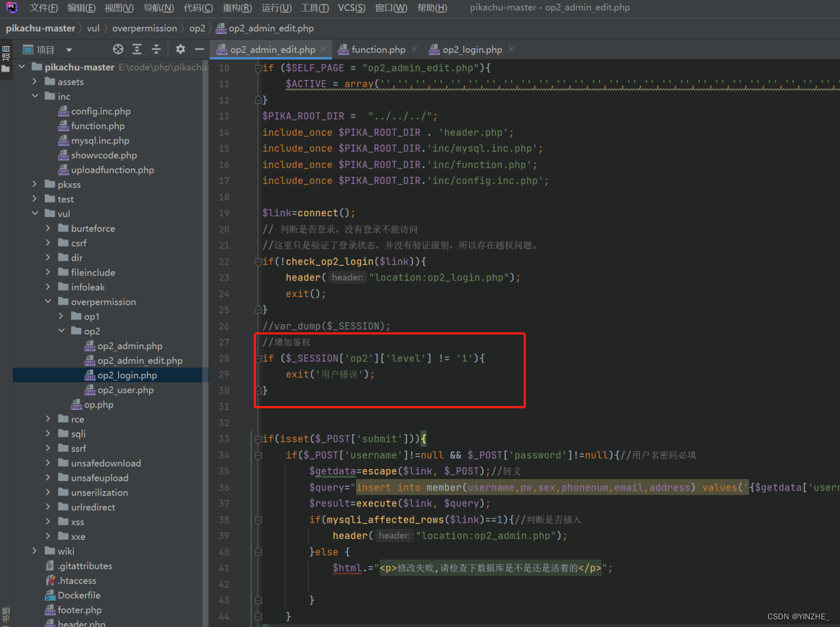Open the 帮助(H) menu
This screenshot has width=840, height=627.
point(432,8)
